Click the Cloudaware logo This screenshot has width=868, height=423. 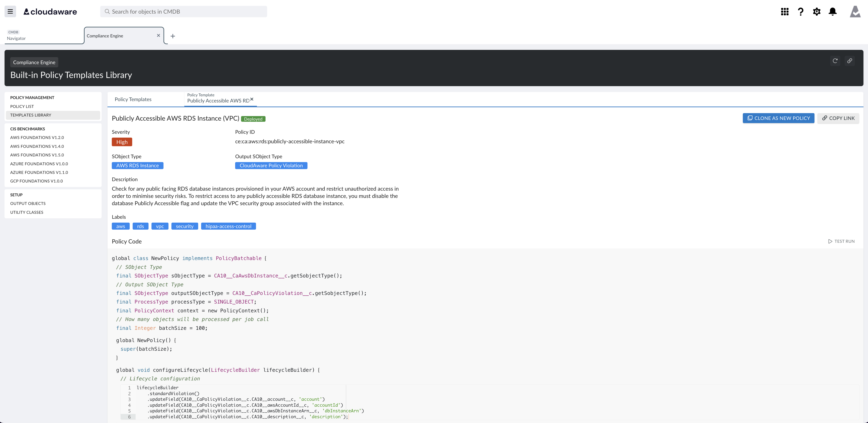click(x=50, y=12)
